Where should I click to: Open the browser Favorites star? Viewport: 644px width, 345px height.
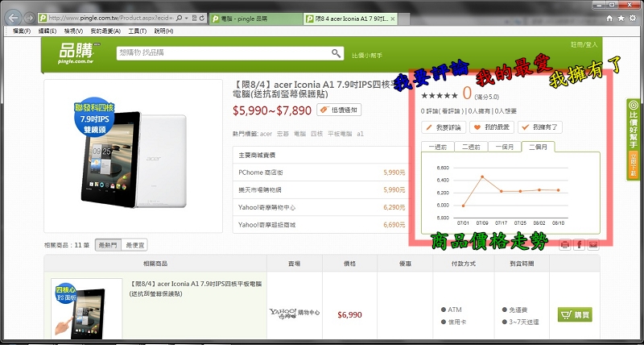tap(621, 18)
